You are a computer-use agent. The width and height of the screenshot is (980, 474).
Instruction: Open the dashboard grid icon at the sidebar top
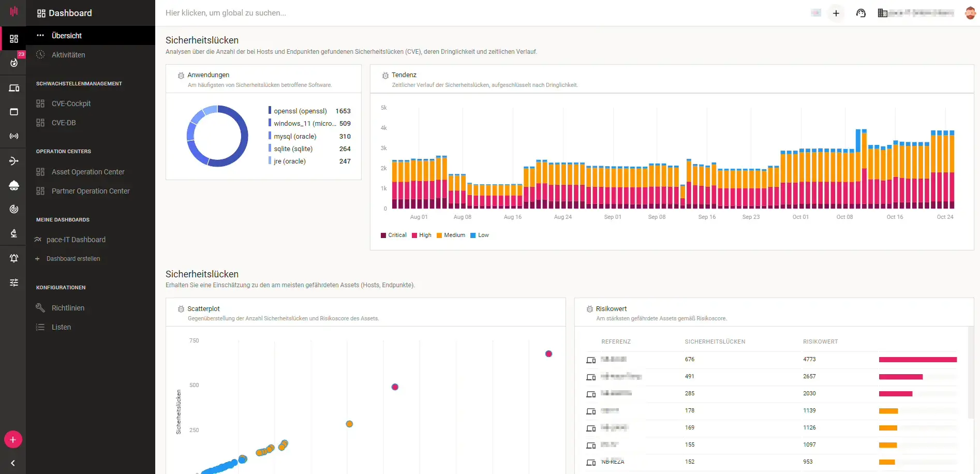pyautogui.click(x=14, y=38)
